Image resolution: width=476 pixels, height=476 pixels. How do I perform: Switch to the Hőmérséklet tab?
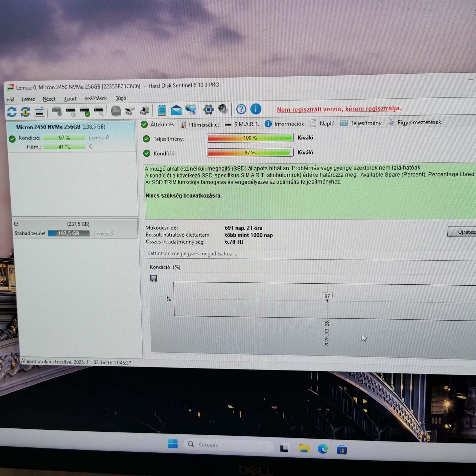[200, 124]
